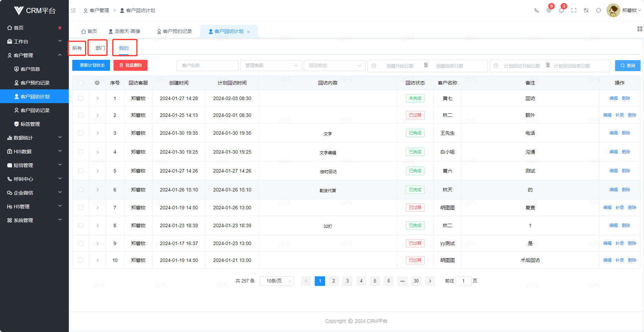Go to page 30 in pagination
Image resolution: width=644 pixels, height=332 pixels.
[x=416, y=281]
